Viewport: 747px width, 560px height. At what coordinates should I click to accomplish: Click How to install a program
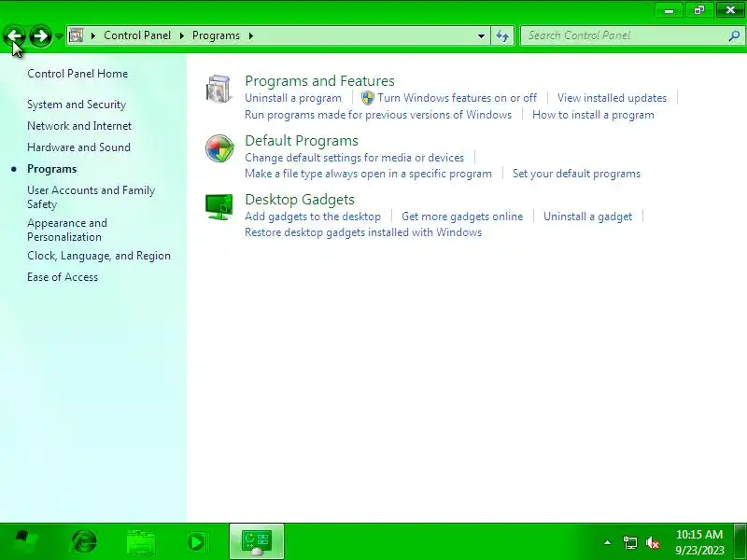593,115
